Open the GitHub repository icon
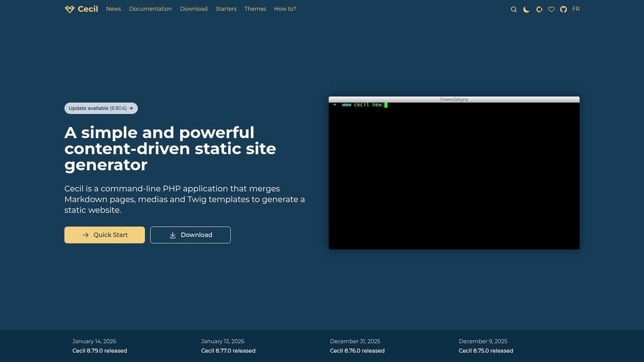644x362 pixels. [563, 9]
